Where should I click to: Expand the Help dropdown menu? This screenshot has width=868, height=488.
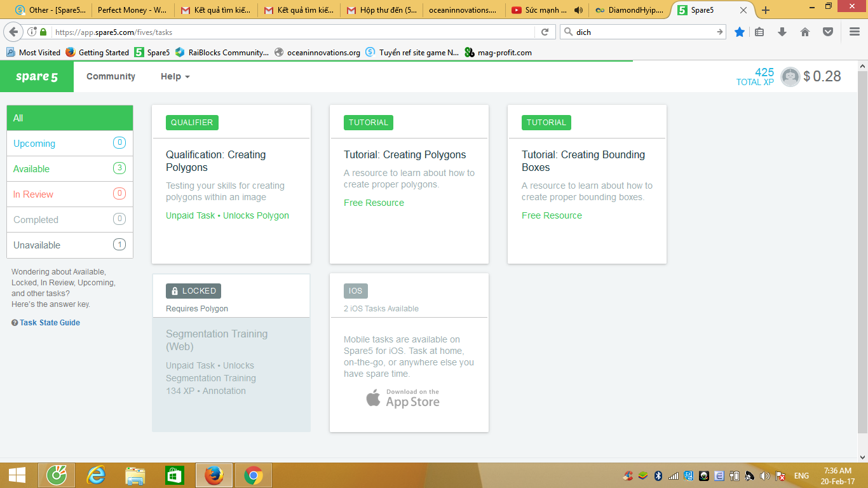175,76
